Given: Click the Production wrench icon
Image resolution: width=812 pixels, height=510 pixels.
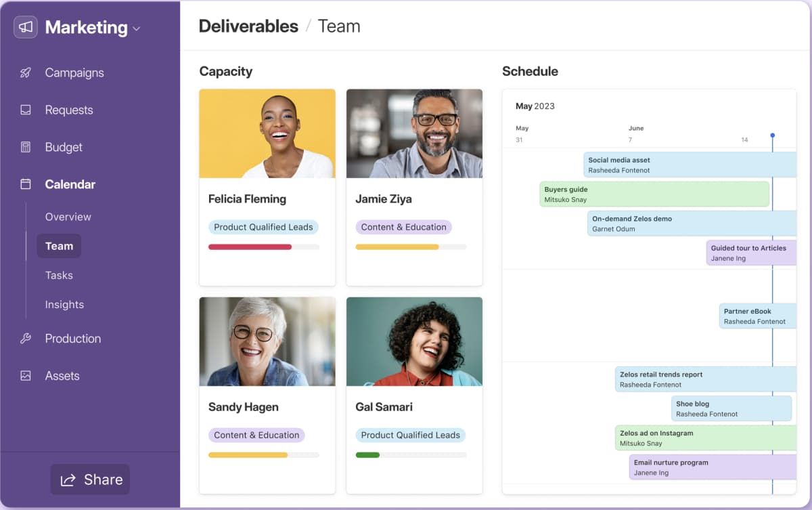Looking at the screenshot, I should [x=26, y=339].
